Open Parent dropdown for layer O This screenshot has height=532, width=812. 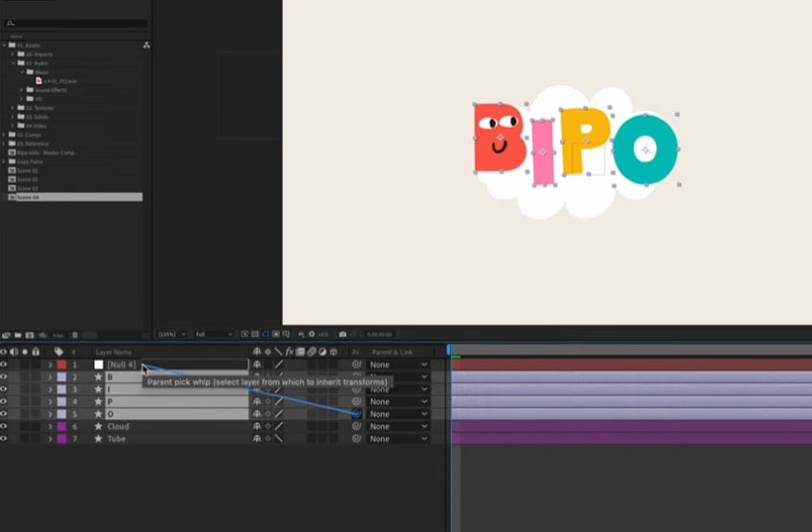tap(398, 414)
